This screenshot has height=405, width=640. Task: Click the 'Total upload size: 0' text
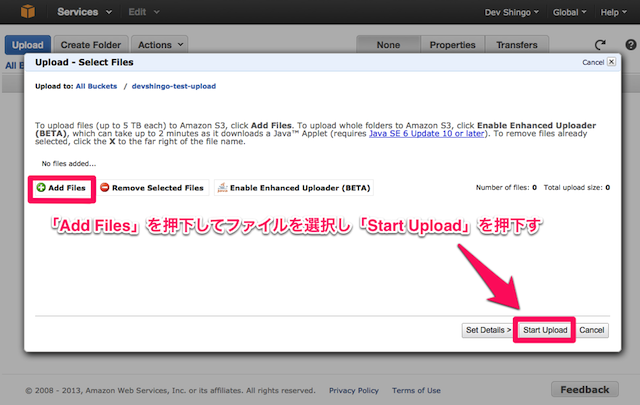577,187
